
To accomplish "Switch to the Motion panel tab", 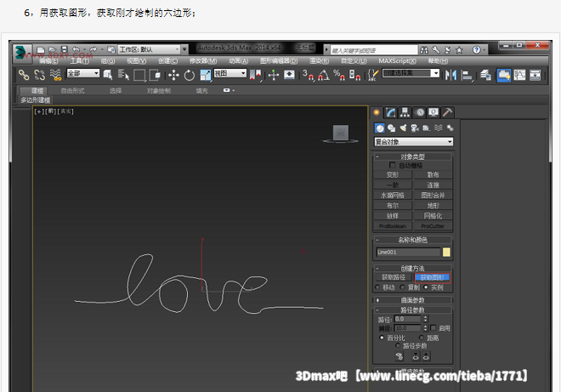I will tap(419, 112).
